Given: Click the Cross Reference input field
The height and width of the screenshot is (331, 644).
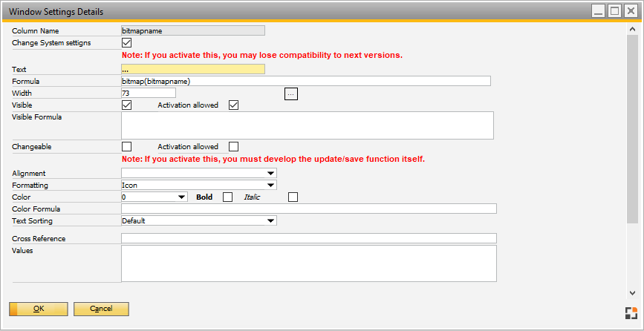Looking at the screenshot, I should click(308, 238).
